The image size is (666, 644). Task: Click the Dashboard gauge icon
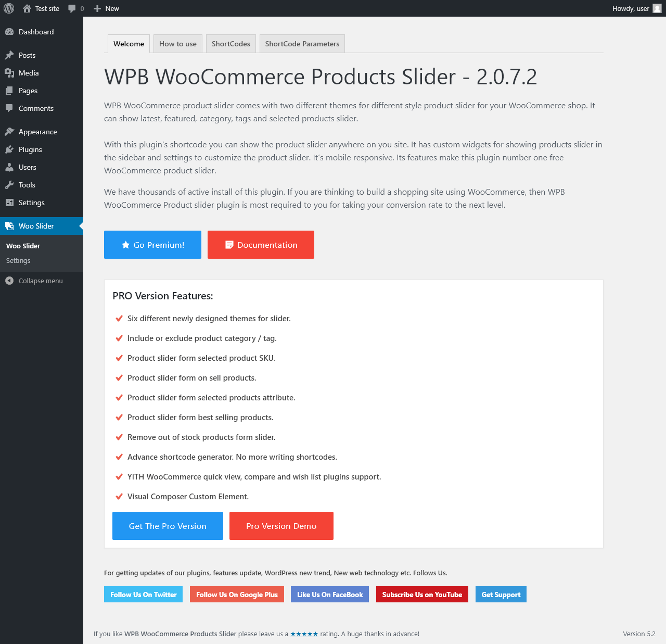[x=9, y=32]
